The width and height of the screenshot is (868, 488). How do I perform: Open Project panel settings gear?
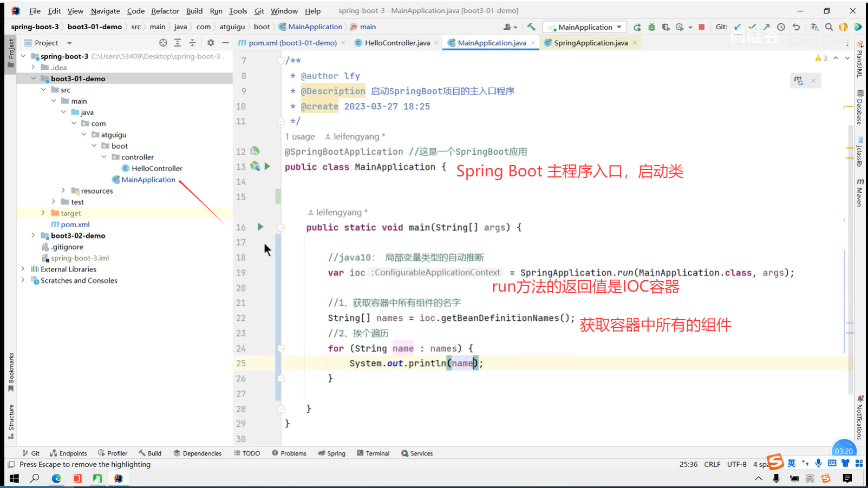[x=211, y=43]
